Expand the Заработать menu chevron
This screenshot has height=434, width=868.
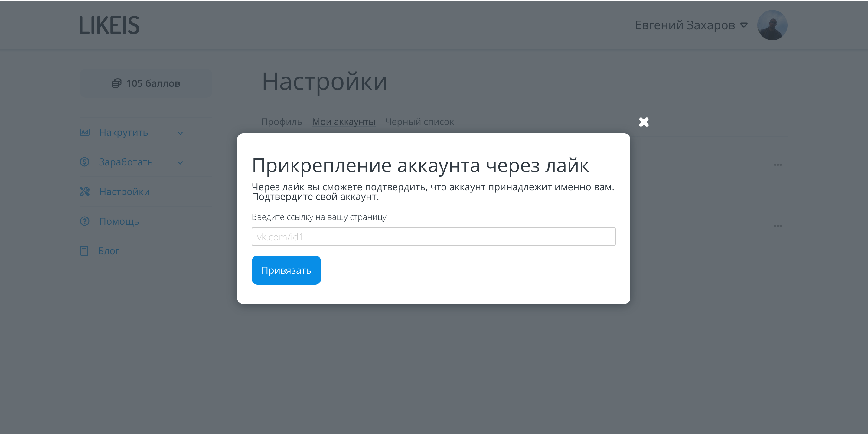click(180, 163)
